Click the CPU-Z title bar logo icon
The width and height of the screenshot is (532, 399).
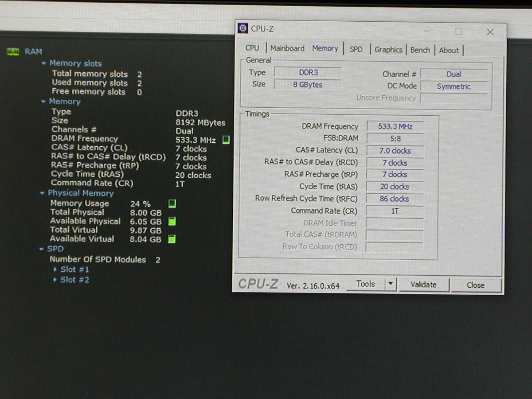pyautogui.click(x=243, y=28)
